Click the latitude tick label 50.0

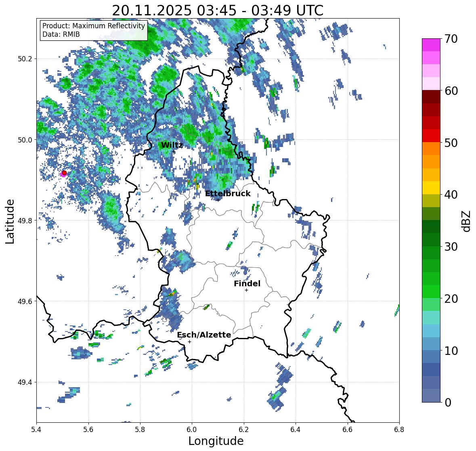(25, 140)
